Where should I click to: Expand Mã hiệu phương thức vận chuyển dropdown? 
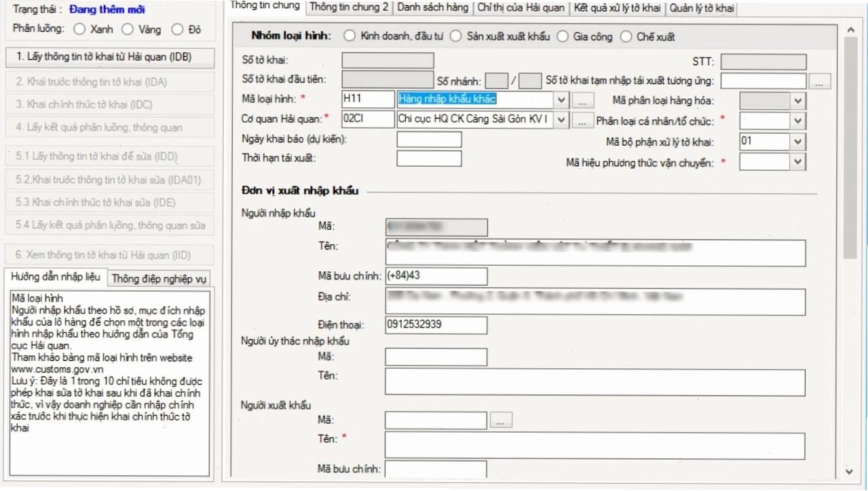tap(798, 162)
